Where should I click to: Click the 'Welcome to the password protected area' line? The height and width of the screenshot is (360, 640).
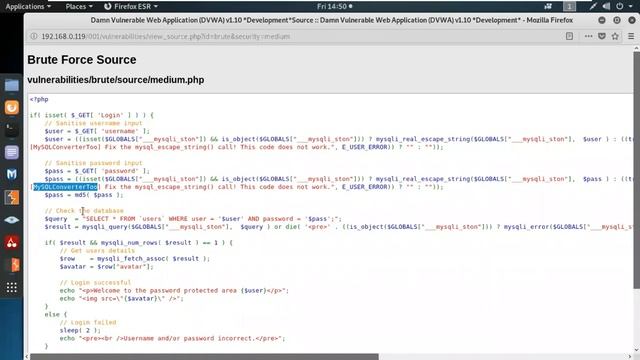[x=174, y=291]
